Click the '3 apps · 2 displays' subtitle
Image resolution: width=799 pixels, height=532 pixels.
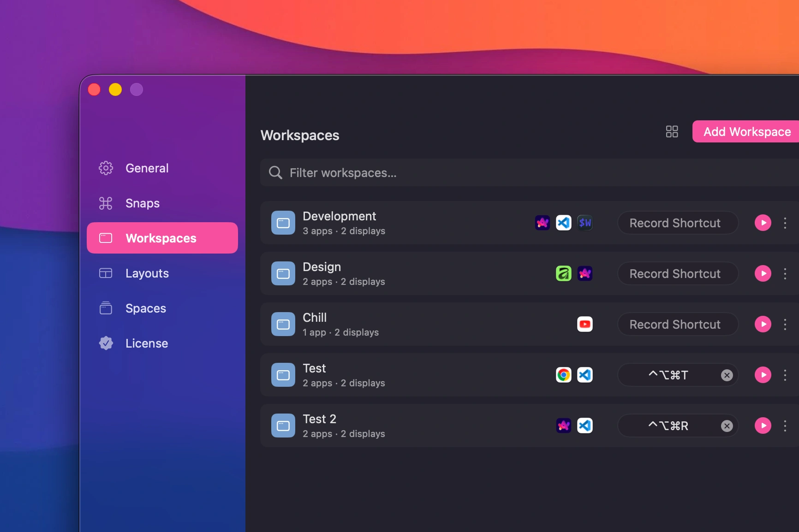[344, 231]
